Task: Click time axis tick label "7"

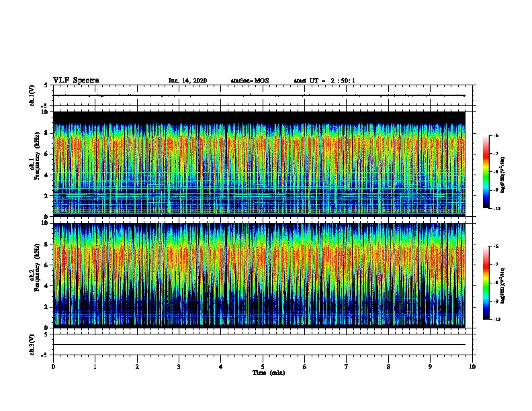Action: click(347, 367)
